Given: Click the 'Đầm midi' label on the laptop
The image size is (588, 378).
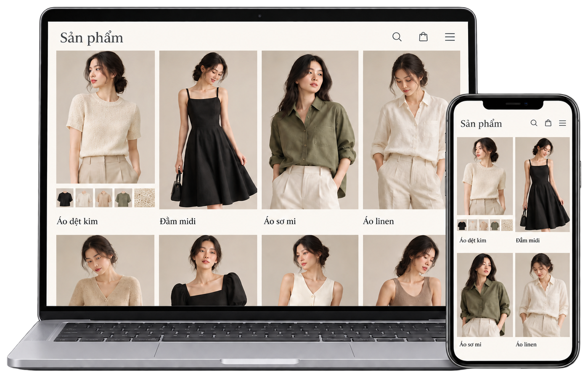Looking at the screenshot, I should (177, 221).
